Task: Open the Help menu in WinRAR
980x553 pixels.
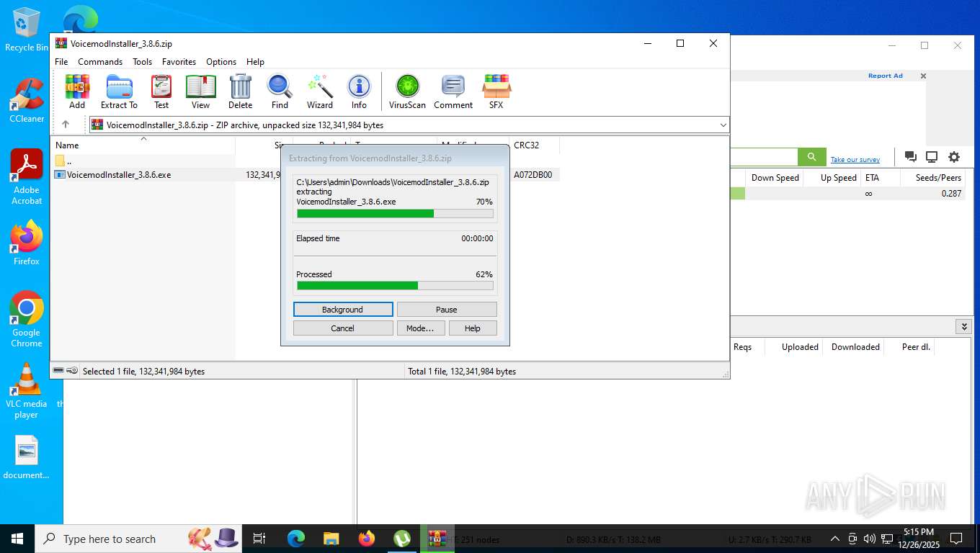Action: pos(255,62)
